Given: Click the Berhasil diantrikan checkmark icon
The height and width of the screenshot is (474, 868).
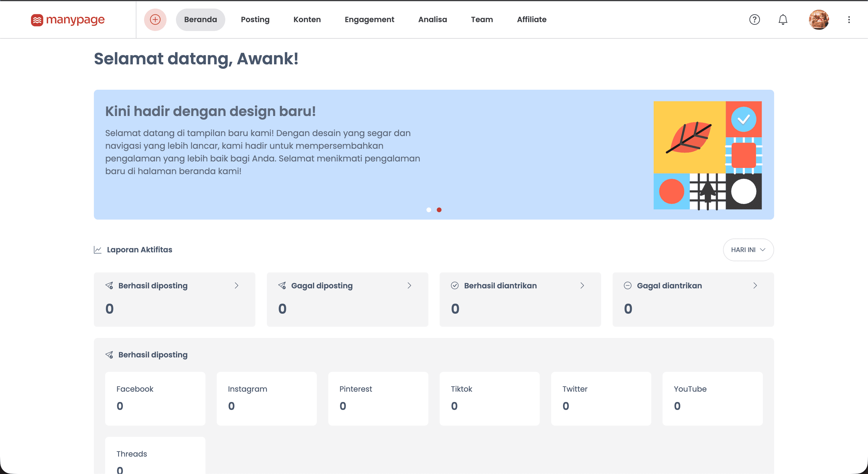Looking at the screenshot, I should pos(455,286).
